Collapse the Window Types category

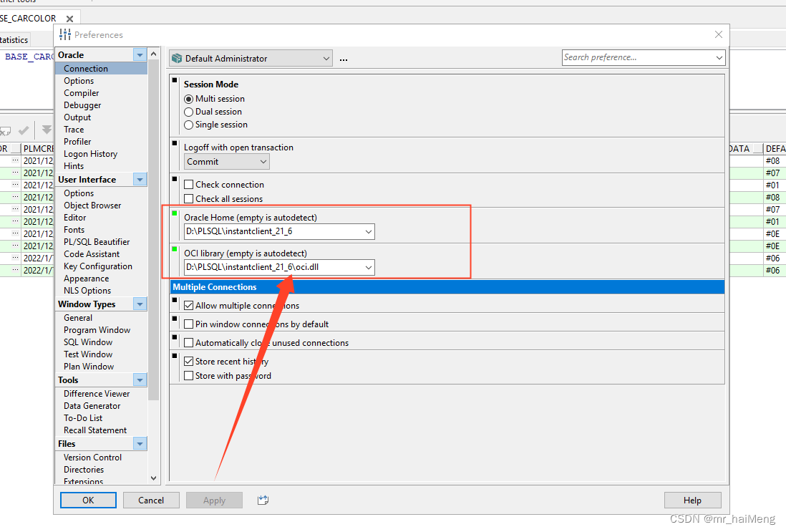140,304
